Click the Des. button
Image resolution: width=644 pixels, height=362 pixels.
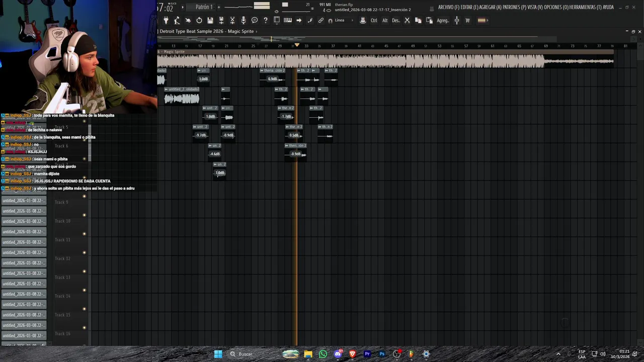point(396,20)
